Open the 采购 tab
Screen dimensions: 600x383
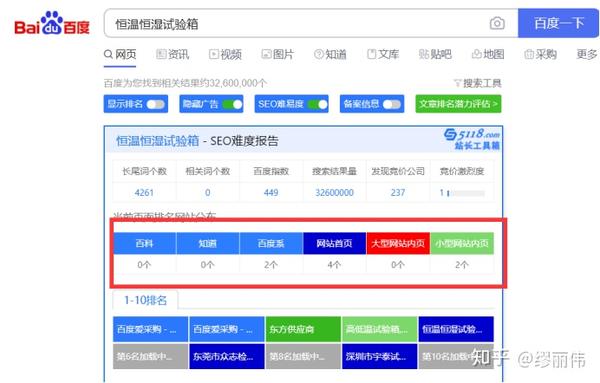point(540,54)
